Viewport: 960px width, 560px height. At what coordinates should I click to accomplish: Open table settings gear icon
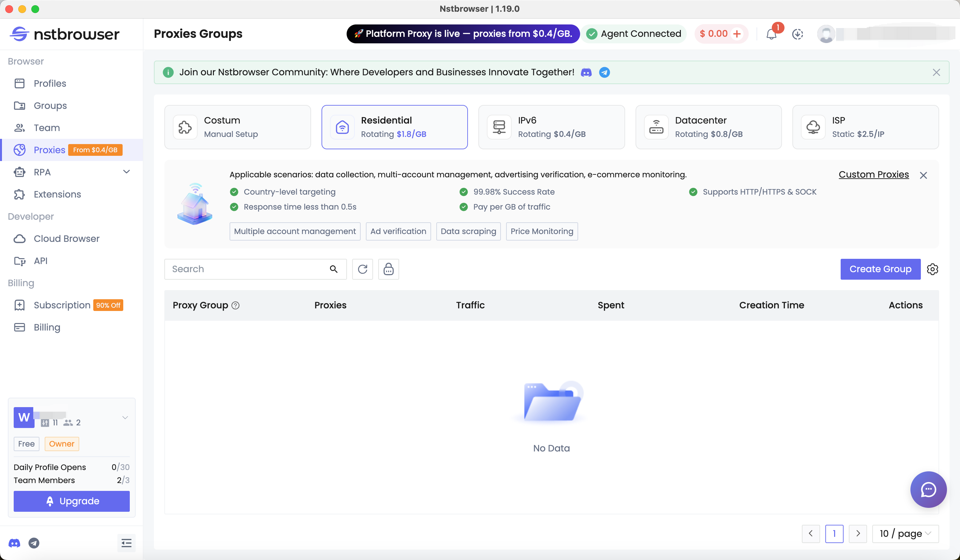click(x=932, y=269)
